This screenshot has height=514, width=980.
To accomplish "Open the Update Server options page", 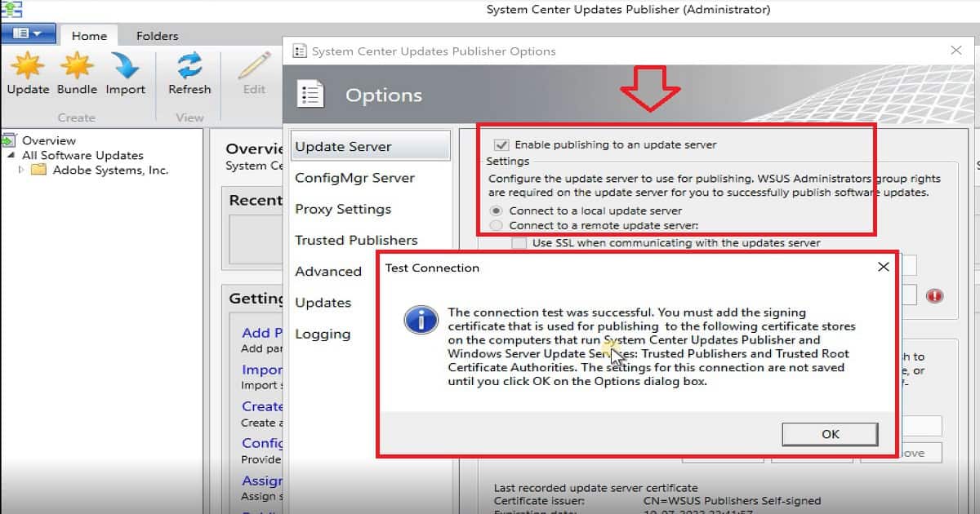I will [370, 147].
